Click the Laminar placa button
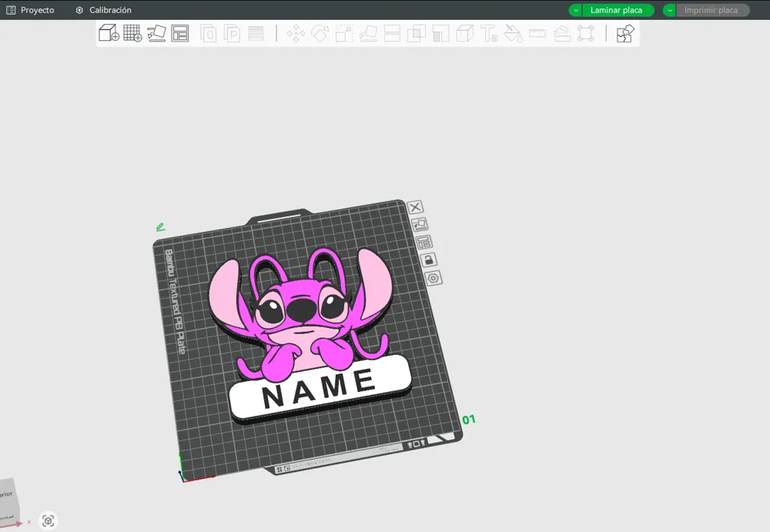770x532 pixels. coord(618,10)
